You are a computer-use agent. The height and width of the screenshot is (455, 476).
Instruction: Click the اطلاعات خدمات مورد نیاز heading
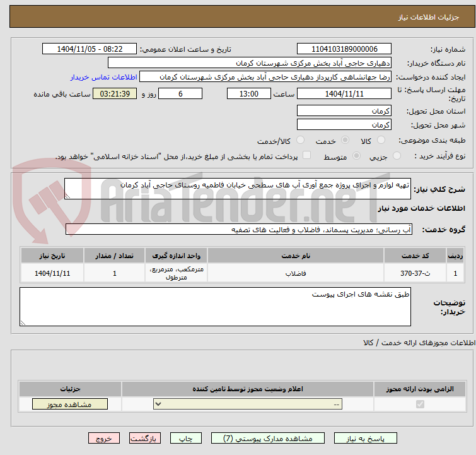point(421,208)
